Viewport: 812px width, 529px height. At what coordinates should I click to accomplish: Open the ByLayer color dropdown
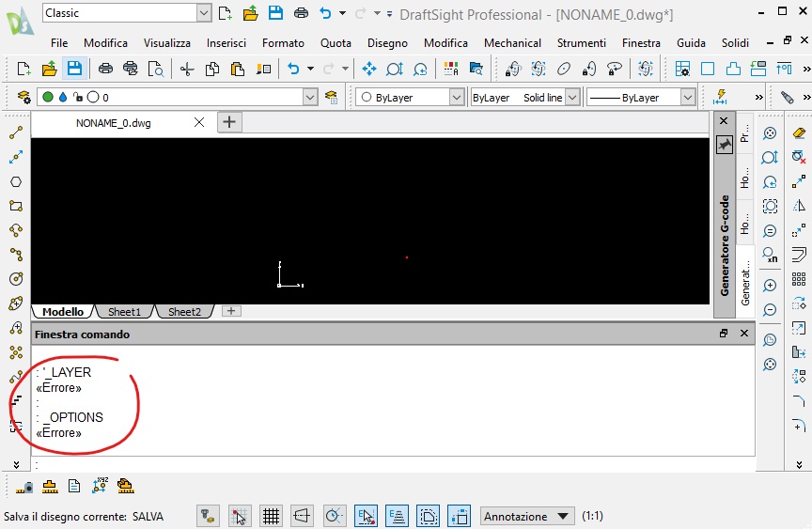[x=456, y=97]
